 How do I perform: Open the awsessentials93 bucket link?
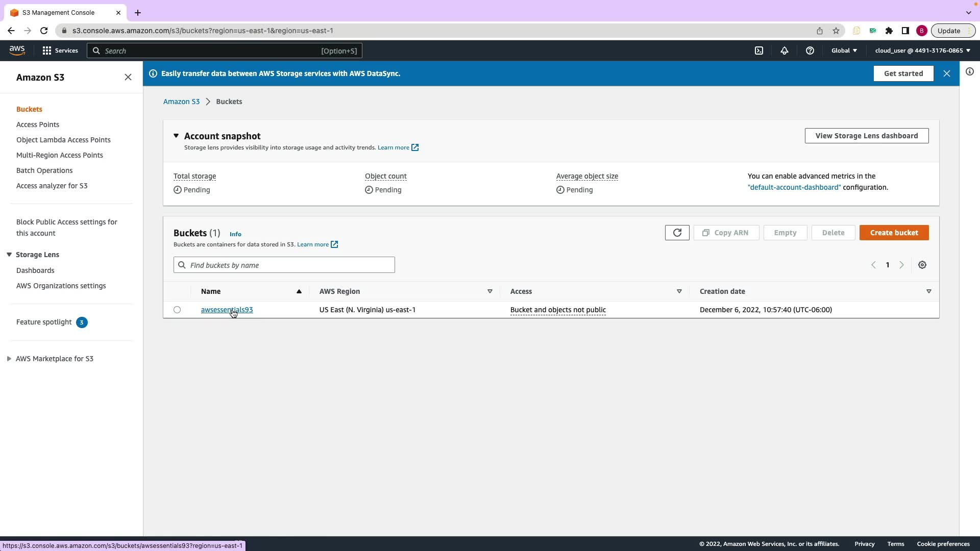227,310
